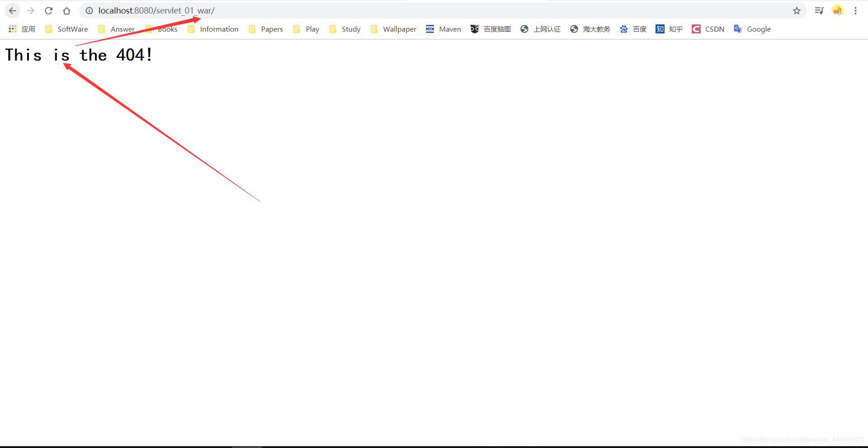Viewport: 868px width, 448px height.
Task: Open the 上网认证 bookmark
Action: tap(540, 29)
